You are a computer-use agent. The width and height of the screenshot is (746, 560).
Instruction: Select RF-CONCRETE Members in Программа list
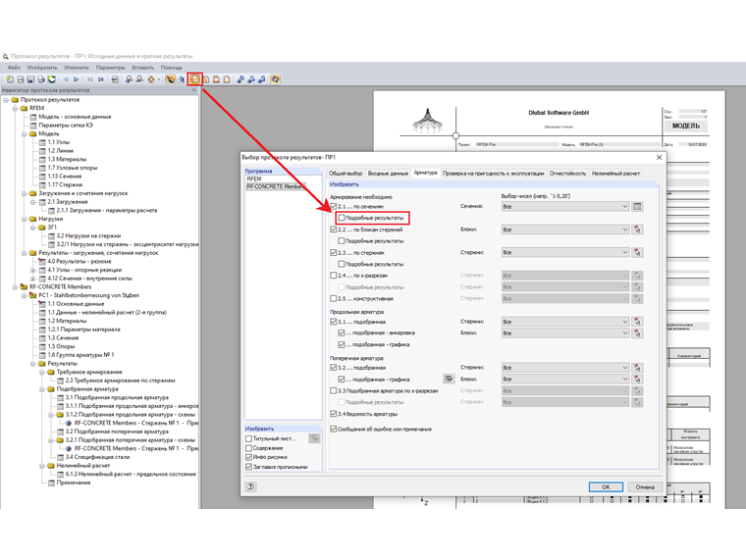(x=276, y=186)
